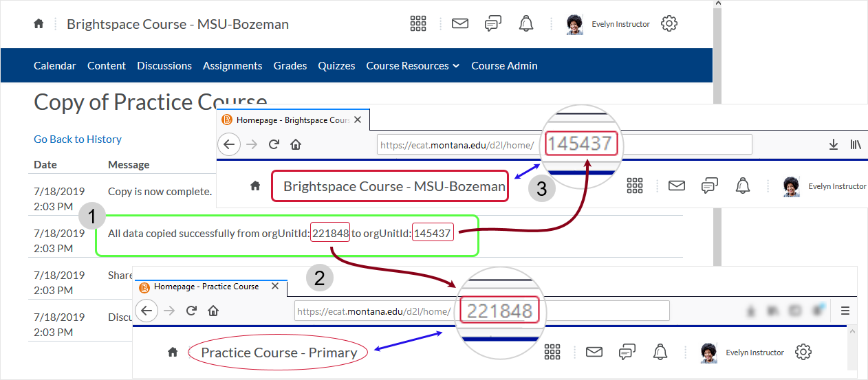Click course home icon in Brightspace Course window
Screen dimensions: 868x380
point(255,186)
